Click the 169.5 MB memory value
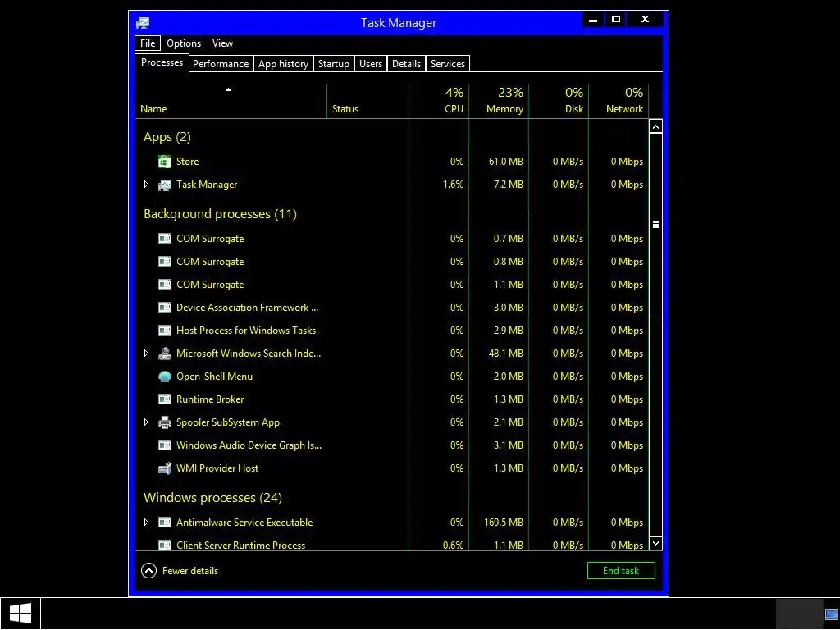 point(504,523)
